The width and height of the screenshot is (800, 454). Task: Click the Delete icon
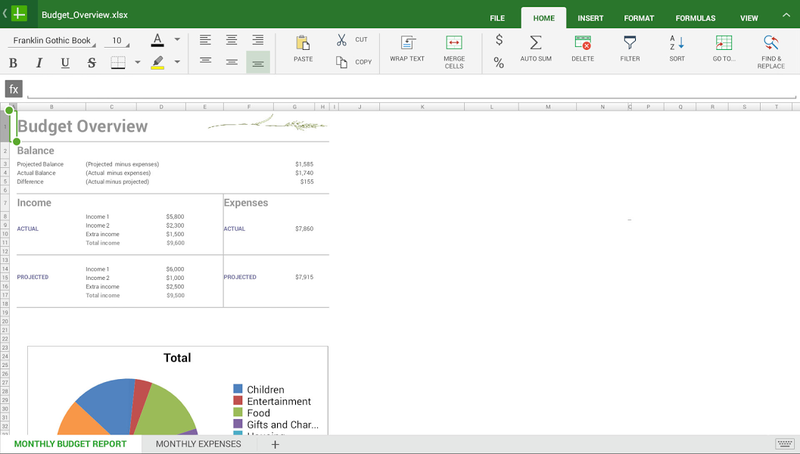pos(583,42)
